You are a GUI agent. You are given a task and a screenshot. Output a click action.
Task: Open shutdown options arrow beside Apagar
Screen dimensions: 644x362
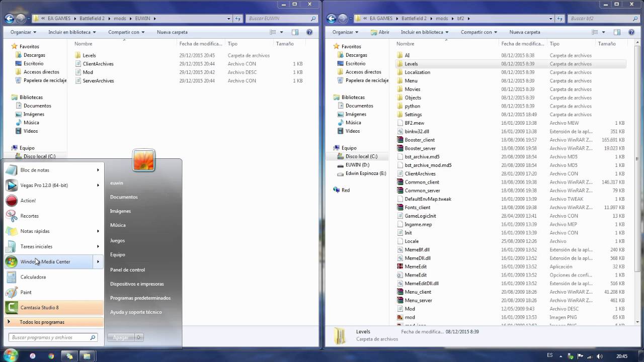[139, 337]
